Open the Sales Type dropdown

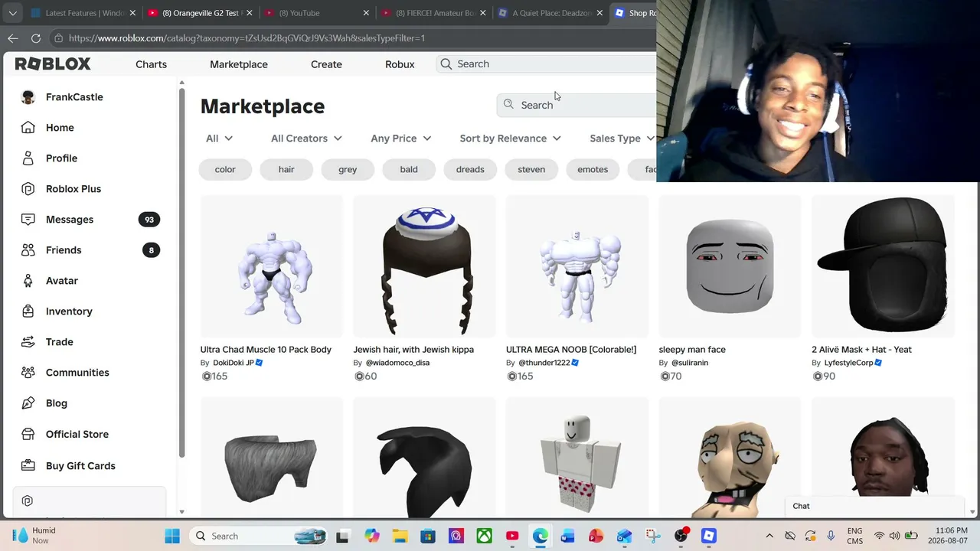(621, 139)
